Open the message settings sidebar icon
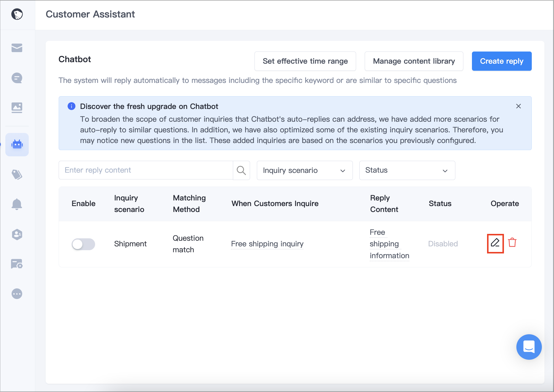This screenshot has width=554, height=392. pos(17,264)
